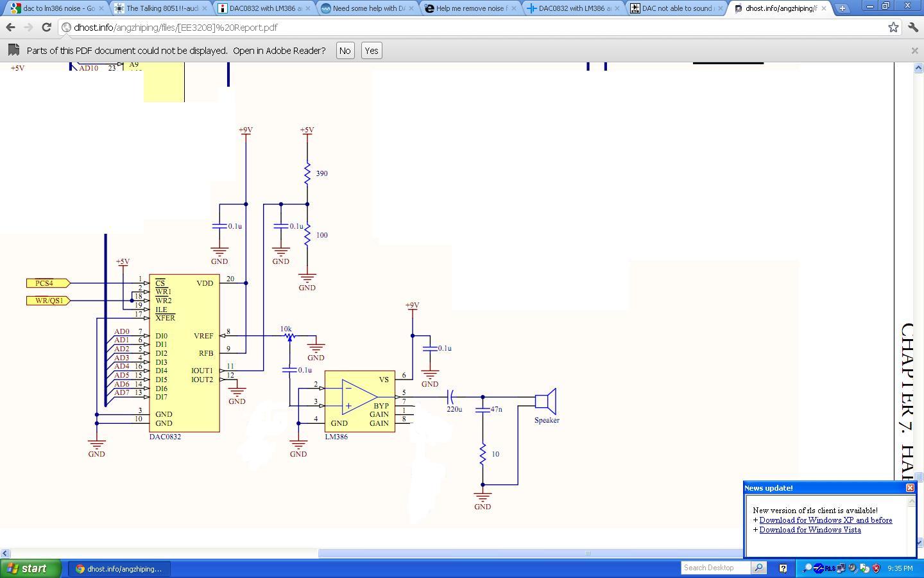Click the Speaker symbol in schematic

click(546, 402)
